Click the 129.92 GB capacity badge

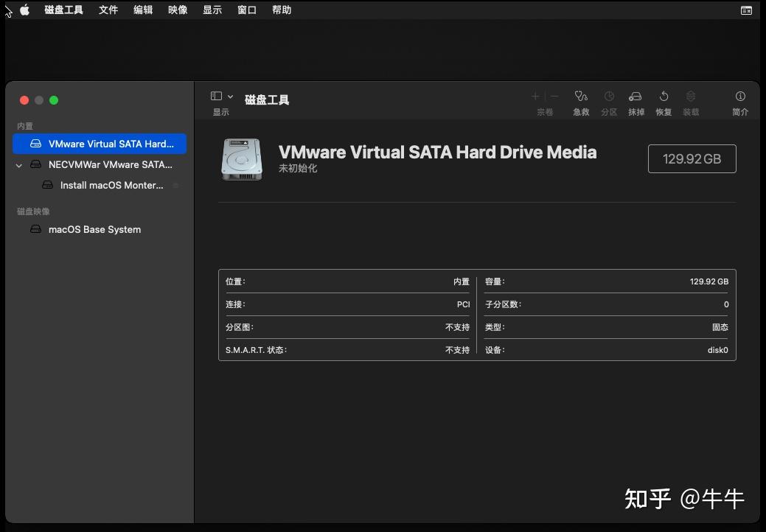(x=692, y=158)
